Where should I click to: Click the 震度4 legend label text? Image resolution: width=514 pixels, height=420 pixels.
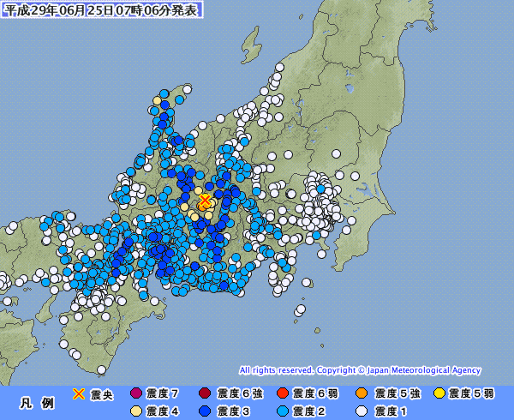pyautogui.click(x=163, y=411)
